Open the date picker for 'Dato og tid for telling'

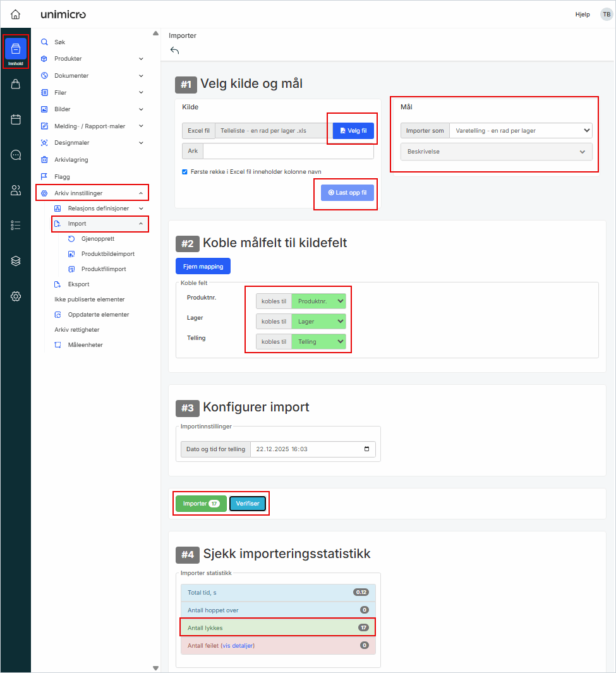(x=366, y=449)
